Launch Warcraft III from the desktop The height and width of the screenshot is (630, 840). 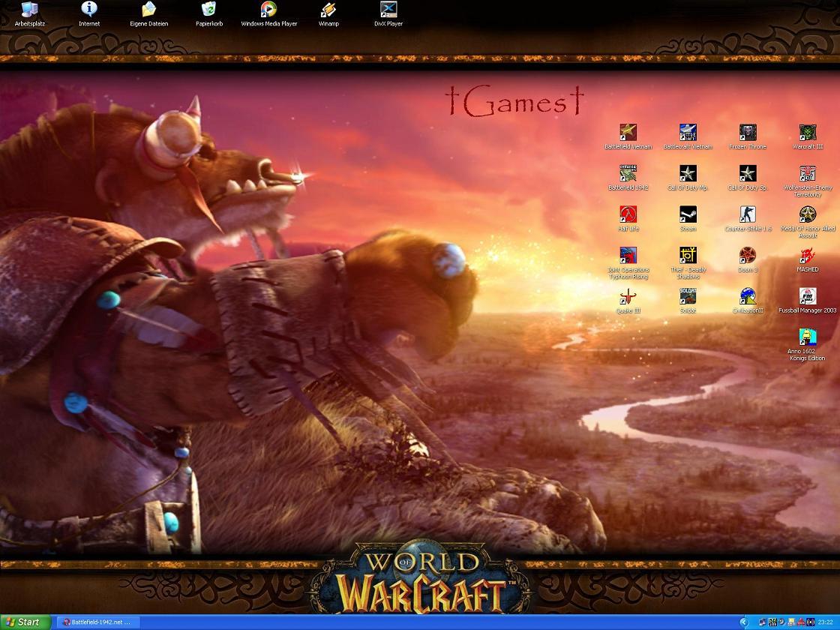(x=807, y=133)
